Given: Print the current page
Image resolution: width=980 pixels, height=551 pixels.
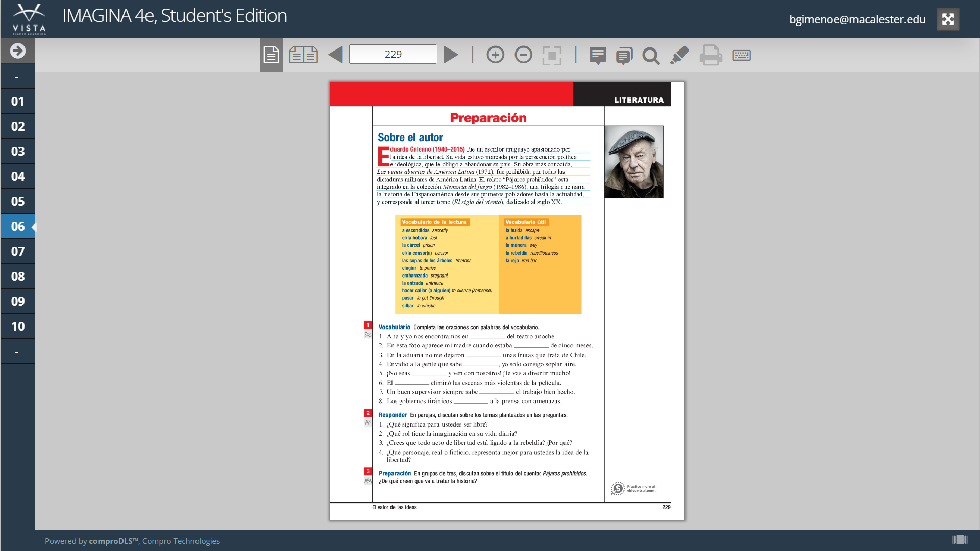Looking at the screenshot, I should pyautogui.click(x=710, y=55).
